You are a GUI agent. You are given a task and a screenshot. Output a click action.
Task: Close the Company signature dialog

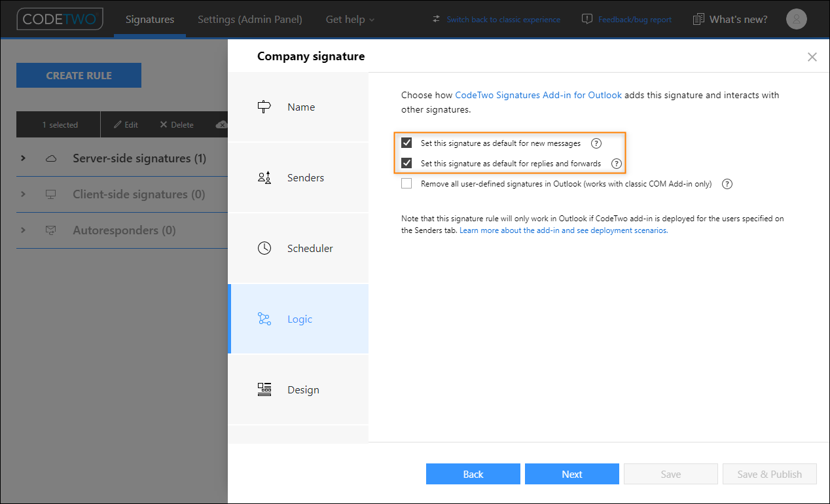coord(812,57)
